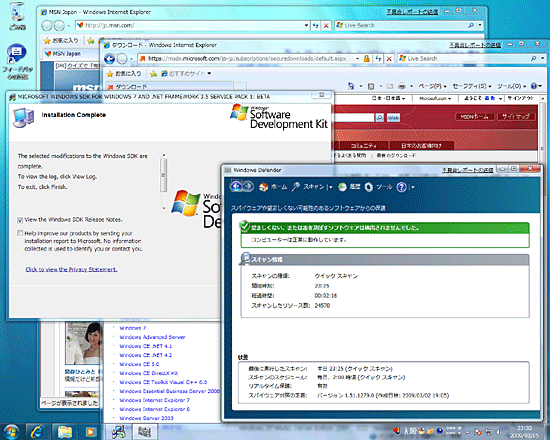Uncheck View the Windows SDK Release Notes
The image size is (550, 440).
[x=20, y=220]
